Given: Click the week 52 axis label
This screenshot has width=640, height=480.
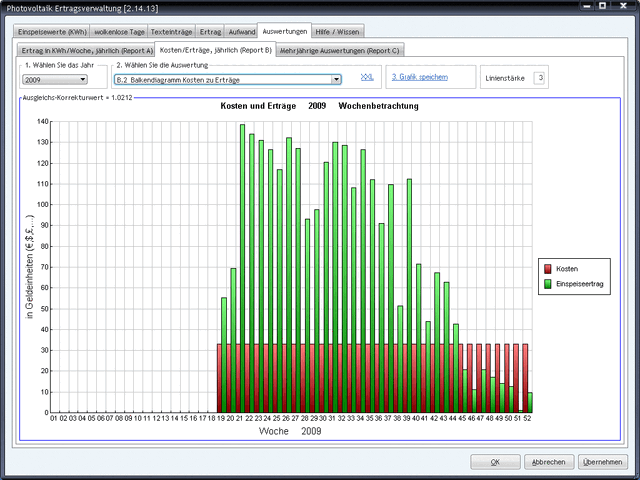Looking at the screenshot, I should pyautogui.click(x=527, y=418).
